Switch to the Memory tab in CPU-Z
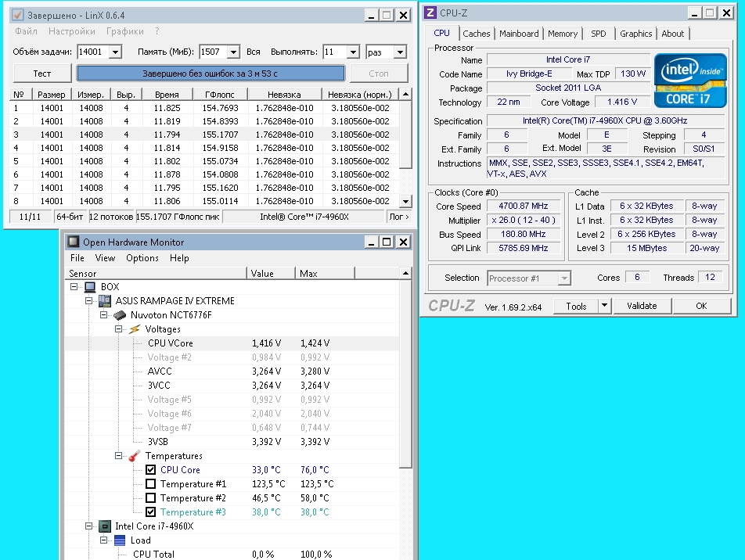 click(563, 34)
